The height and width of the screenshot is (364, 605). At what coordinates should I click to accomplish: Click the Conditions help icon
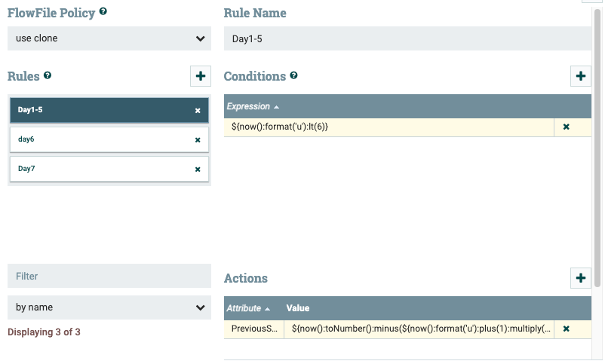293,76
